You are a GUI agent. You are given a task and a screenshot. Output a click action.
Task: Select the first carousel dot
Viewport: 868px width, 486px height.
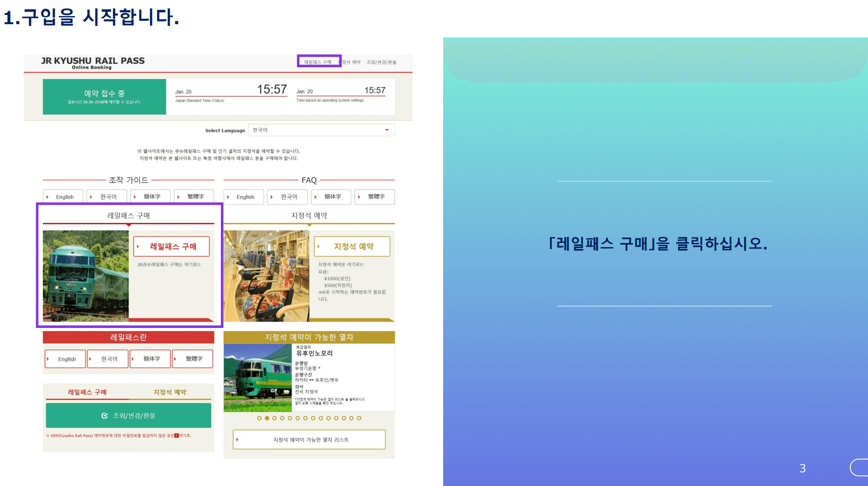(259, 418)
